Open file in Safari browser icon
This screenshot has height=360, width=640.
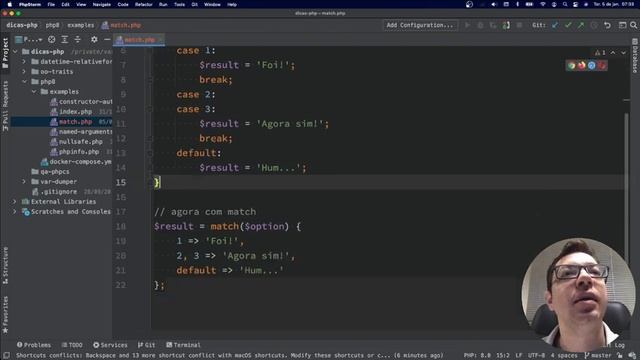click(592, 65)
